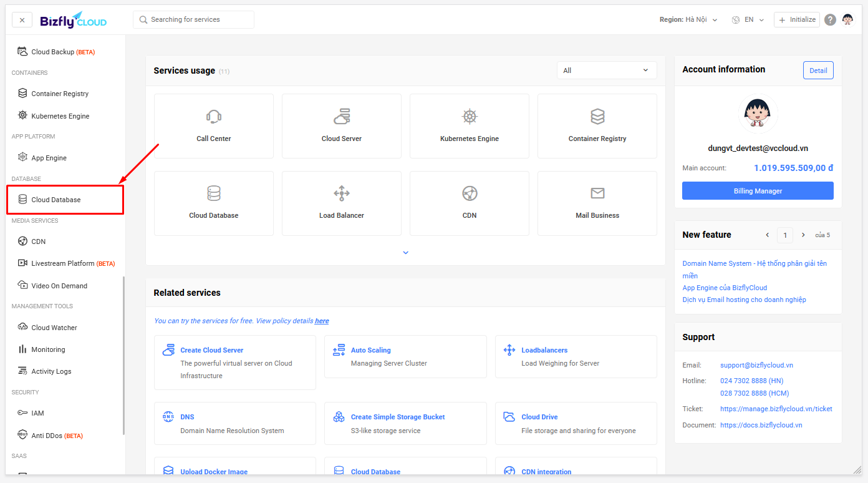The width and height of the screenshot is (868, 483).
Task: Open the All filter dropdown in Services usage
Action: tap(607, 71)
